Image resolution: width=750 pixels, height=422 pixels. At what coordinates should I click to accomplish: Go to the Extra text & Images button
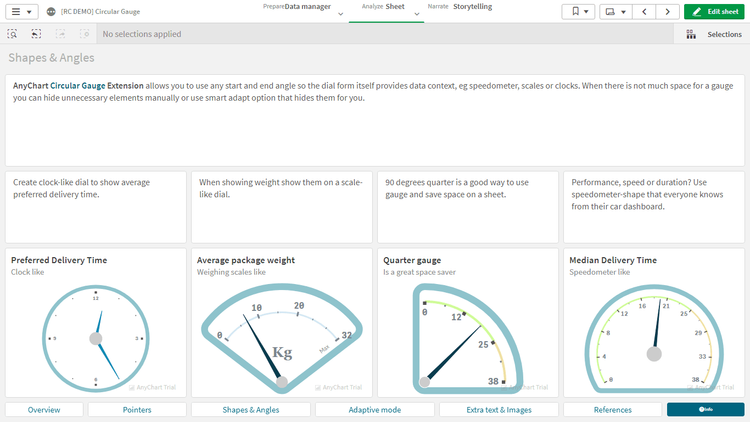(x=498, y=409)
